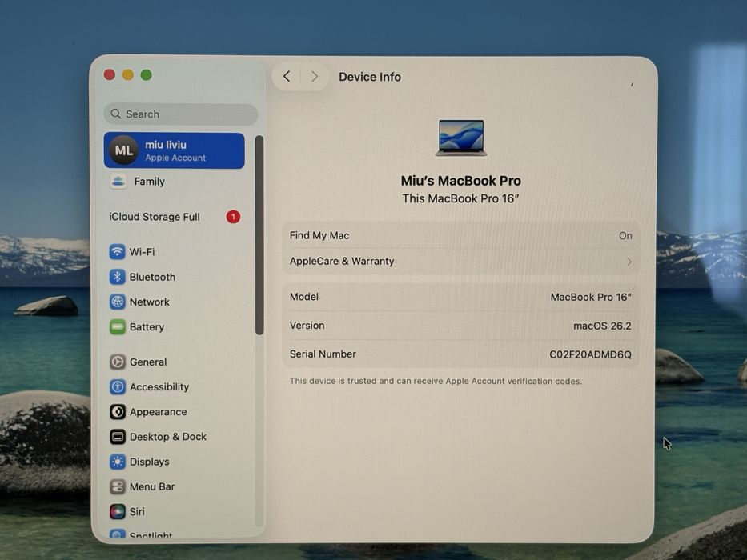This screenshot has width=747, height=560.
Task: Click the Displays sun icon
Action: click(x=117, y=462)
